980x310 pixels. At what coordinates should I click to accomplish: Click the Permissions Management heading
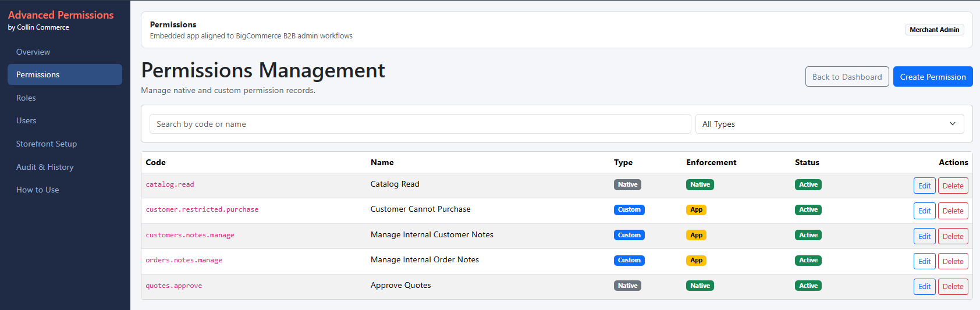(263, 70)
